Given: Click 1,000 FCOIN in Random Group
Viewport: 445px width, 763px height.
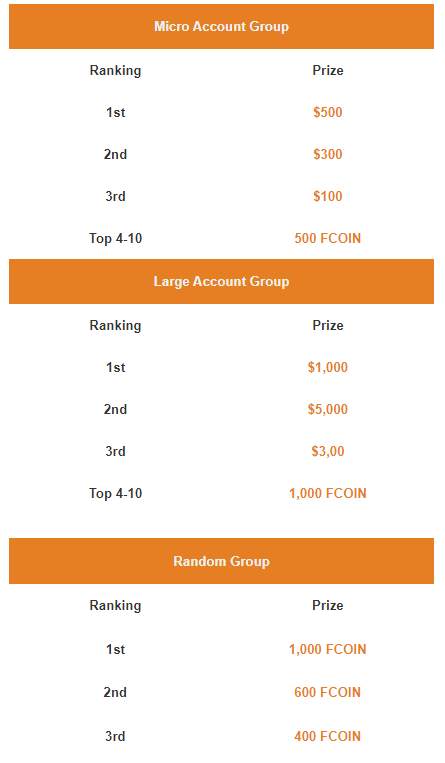Looking at the screenshot, I should pyautogui.click(x=328, y=649).
